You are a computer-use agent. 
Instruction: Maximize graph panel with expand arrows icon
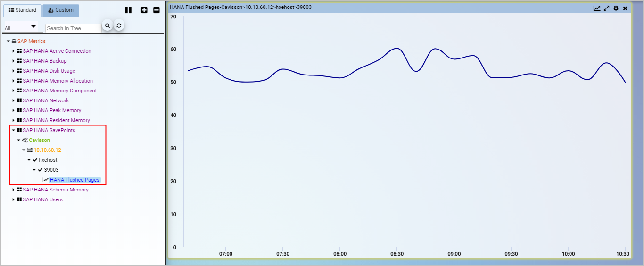607,8
